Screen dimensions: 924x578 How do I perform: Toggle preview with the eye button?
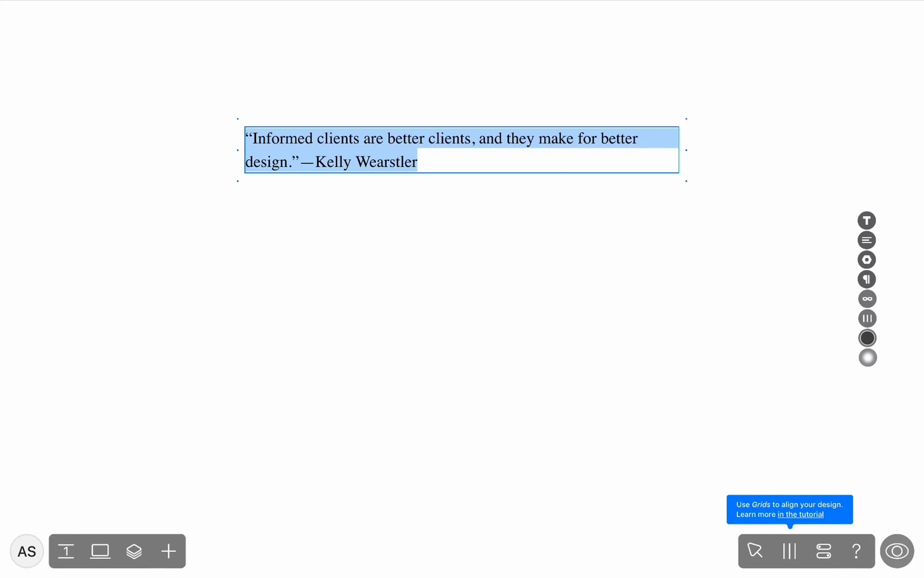click(897, 551)
